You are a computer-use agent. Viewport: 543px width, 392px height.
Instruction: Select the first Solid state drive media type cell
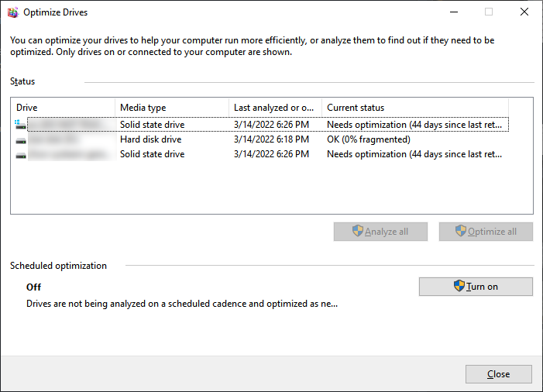coord(153,124)
